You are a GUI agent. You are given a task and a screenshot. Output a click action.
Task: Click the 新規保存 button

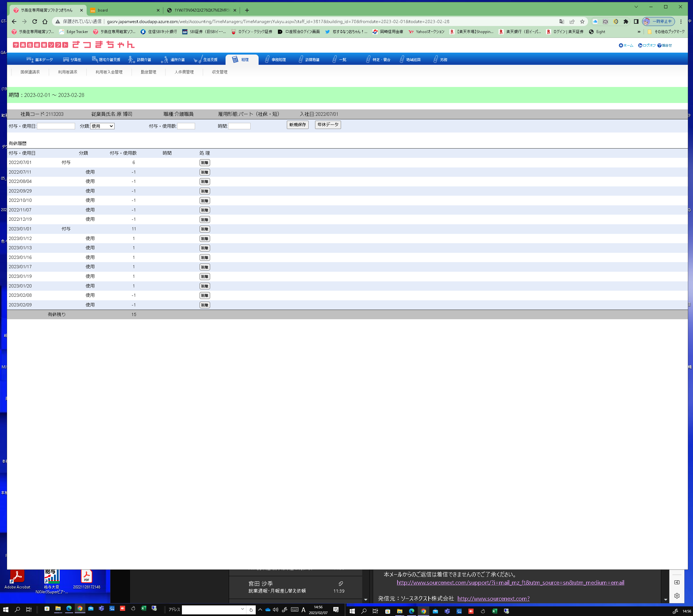pyautogui.click(x=297, y=125)
